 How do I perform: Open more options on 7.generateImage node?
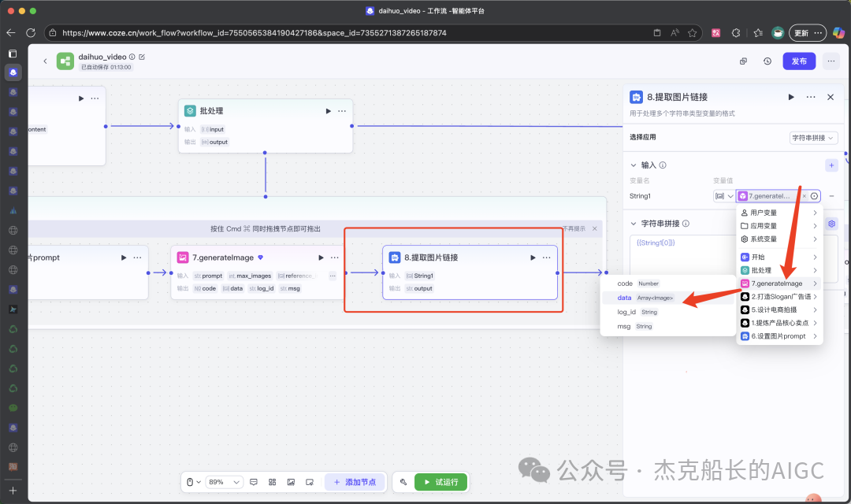tap(335, 258)
